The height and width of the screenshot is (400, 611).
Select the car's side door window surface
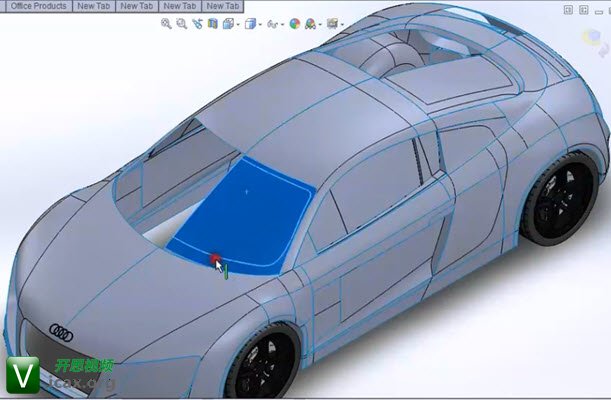[375, 180]
